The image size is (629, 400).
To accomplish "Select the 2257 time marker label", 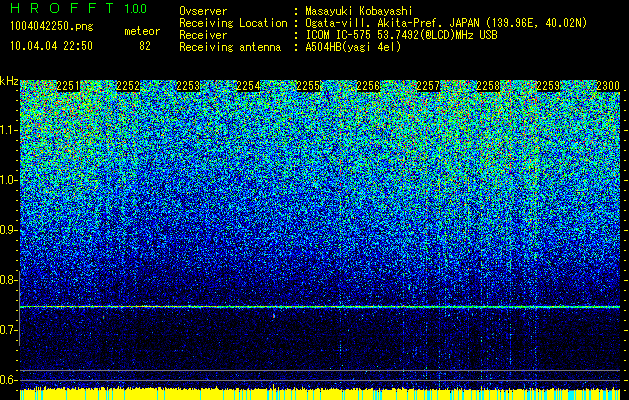I will pos(428,86).
